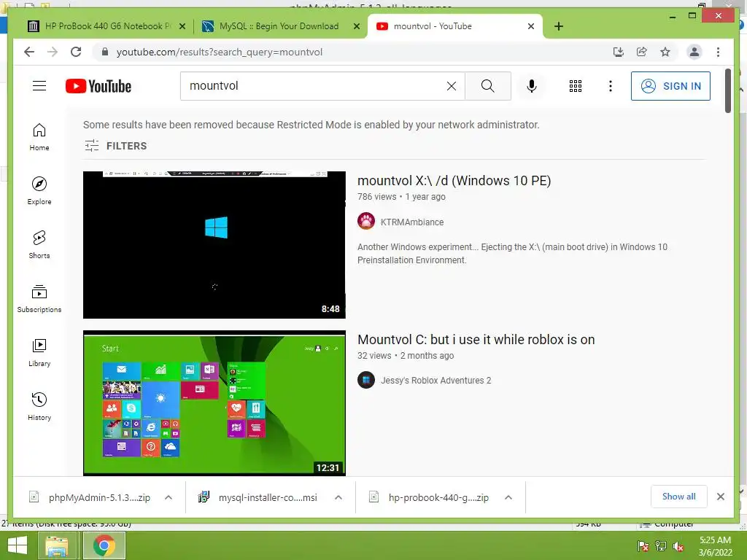Open a new browser tab
The height and width of the screenshot is (560, 747).
559,26
